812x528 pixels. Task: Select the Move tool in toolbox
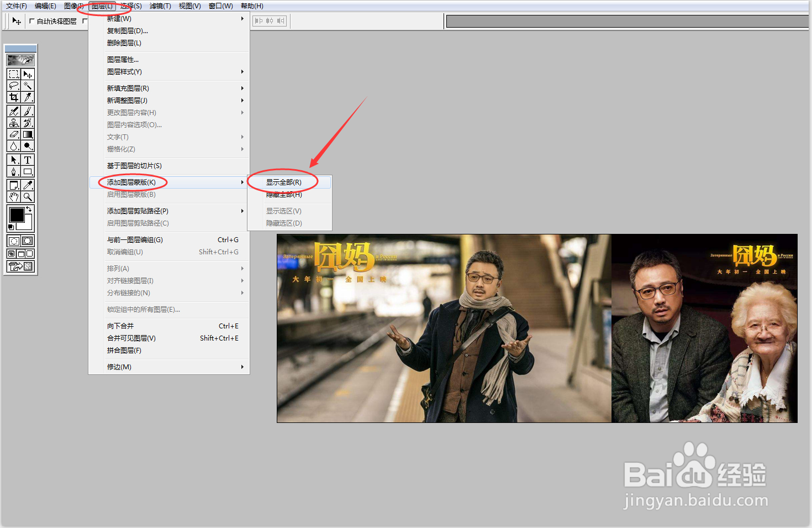(x=28, y=74)
